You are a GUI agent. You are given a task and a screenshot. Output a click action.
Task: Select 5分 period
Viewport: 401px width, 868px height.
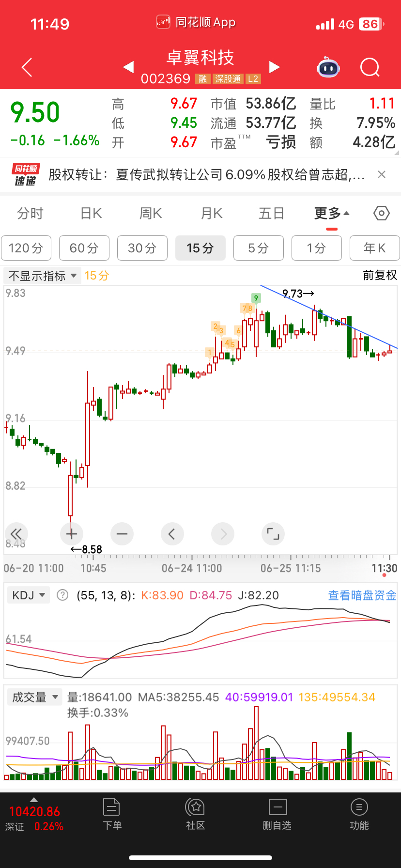coord(259,248)
